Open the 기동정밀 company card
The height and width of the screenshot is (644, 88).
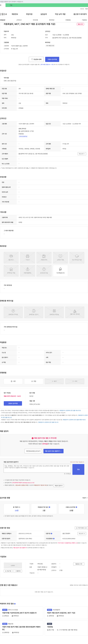coord(66,628)
